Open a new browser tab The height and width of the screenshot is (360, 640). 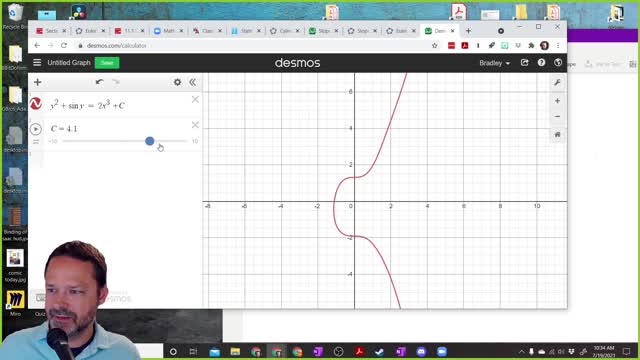pos(468,31)
